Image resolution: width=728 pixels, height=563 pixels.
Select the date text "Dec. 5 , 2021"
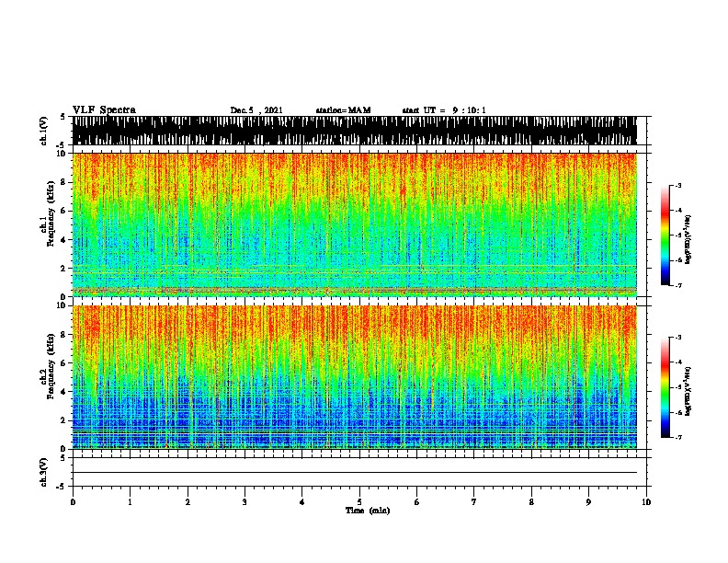tap(256, 110)
